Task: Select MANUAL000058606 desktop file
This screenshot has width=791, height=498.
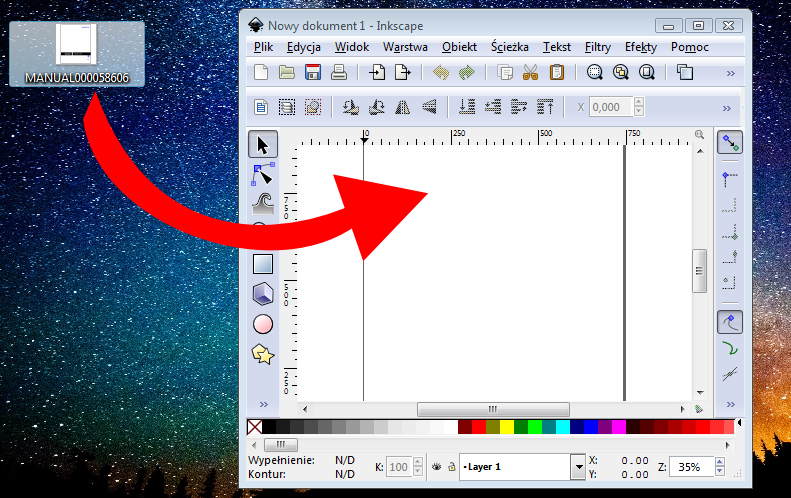Action: [x=77, y=53]
